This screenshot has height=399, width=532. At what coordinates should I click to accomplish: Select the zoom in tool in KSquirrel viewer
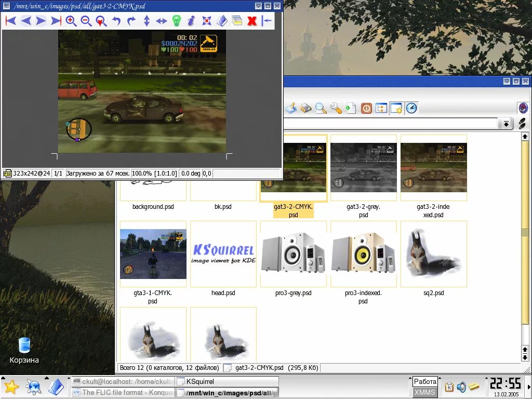70,21
